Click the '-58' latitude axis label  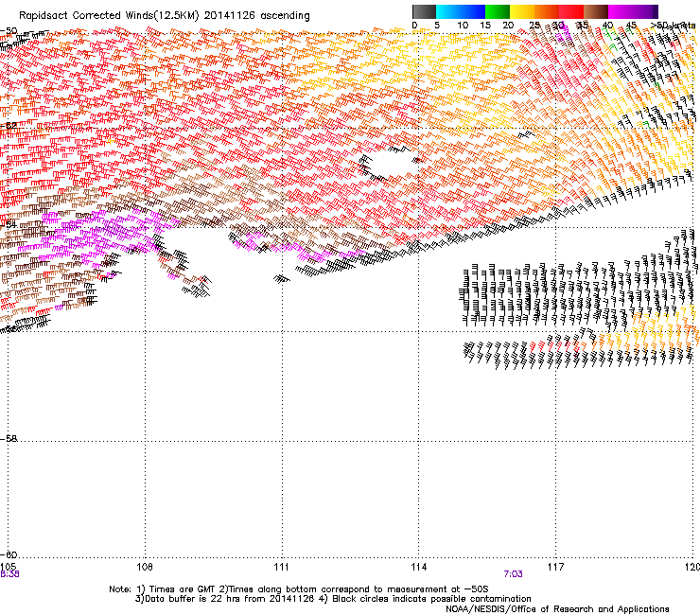pos(9,439)
